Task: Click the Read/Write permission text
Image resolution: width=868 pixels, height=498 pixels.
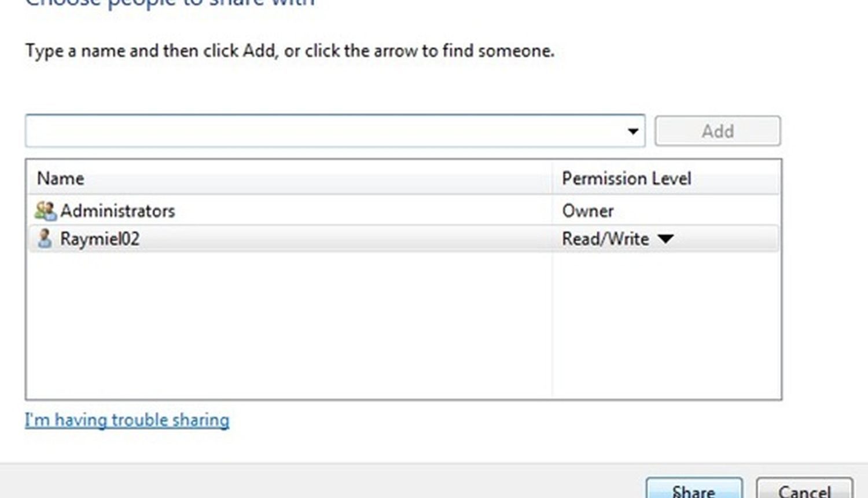Action: click(x=605, y=239)
